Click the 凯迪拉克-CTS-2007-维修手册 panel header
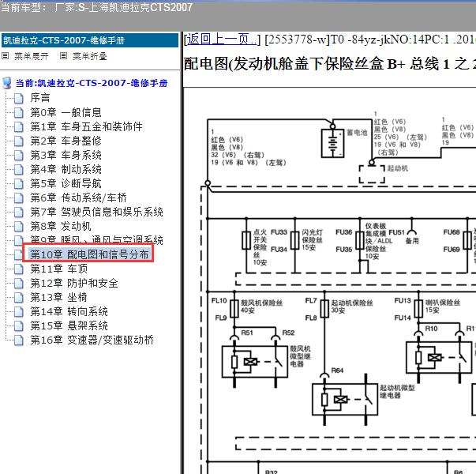This screenshot has width=476, height=474. coord(90,40)
